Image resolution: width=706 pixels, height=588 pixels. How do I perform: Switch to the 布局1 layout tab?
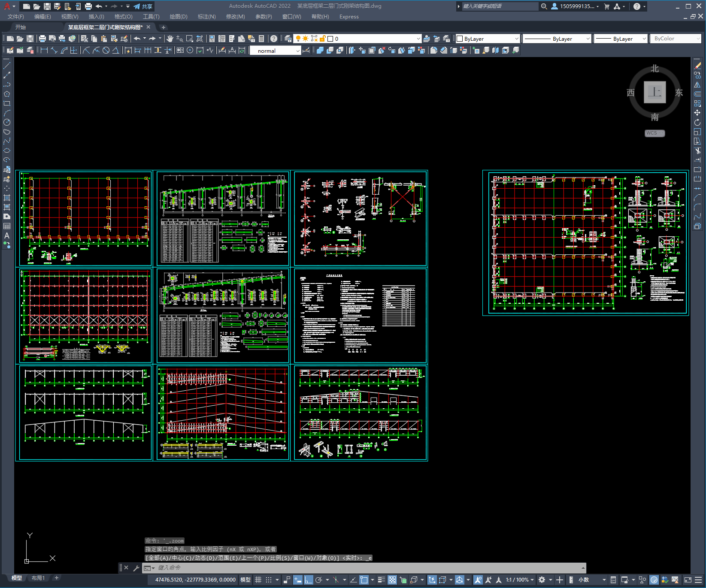[x=38, y=578]
